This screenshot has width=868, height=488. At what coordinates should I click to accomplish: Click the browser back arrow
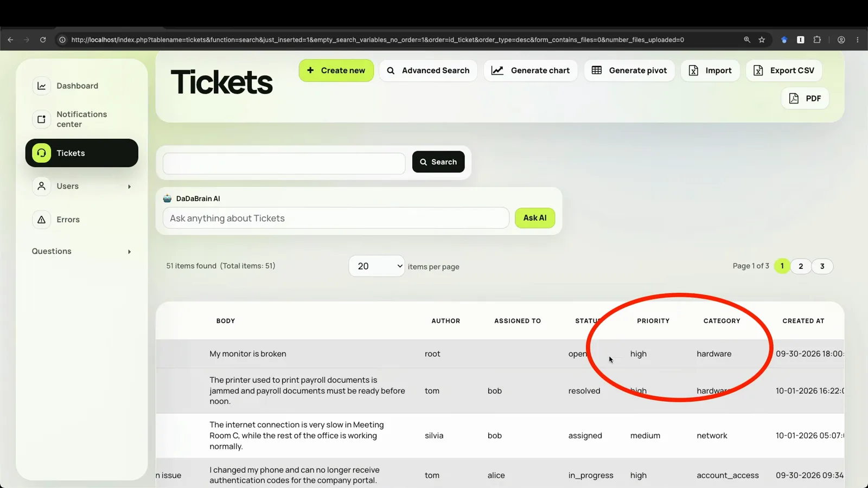click(x=10, y=40)
